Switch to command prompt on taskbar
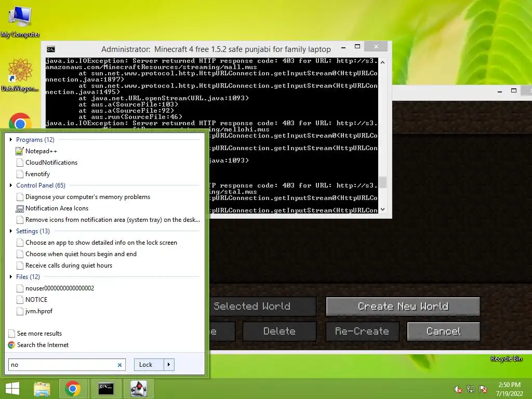Viewport: 532px width, 399px height. (x=106, y=389)
